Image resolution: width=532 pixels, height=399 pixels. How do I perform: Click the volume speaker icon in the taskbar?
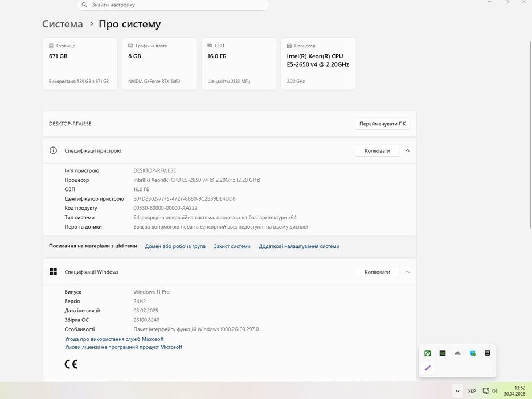(494, 391)
